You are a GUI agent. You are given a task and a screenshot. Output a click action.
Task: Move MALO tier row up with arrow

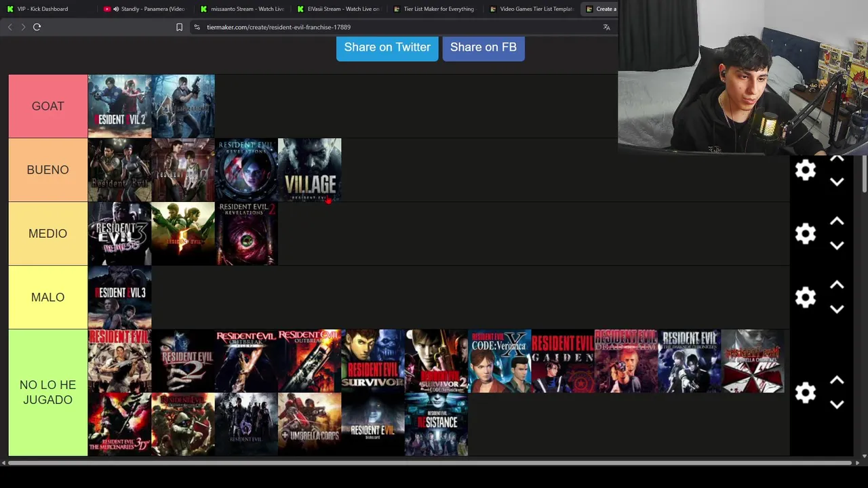tap(837, 285)
